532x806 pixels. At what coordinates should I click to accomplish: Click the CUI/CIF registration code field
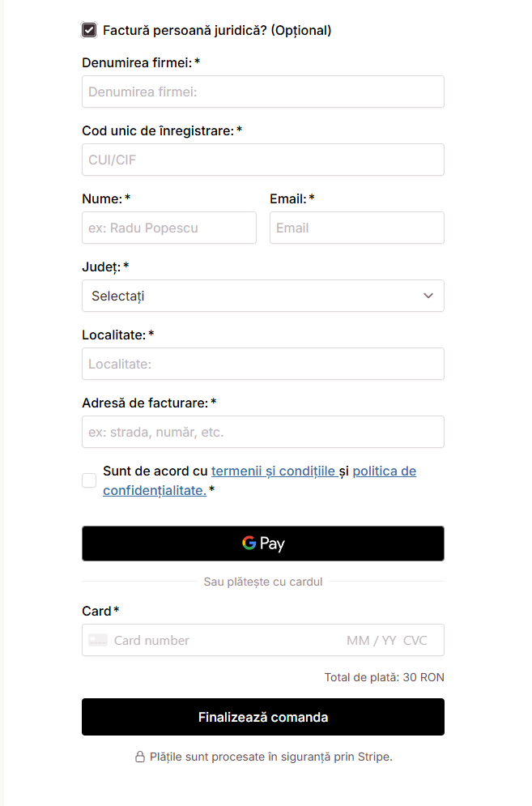coord(262,160)
